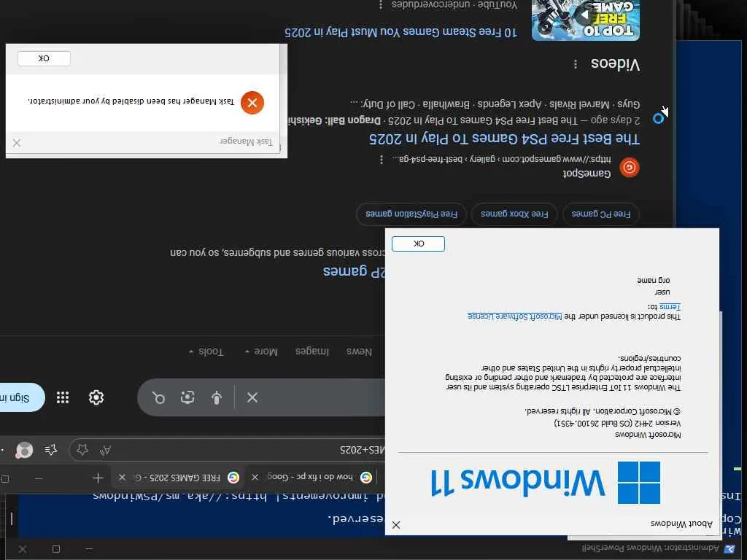Open the browser profile avatar
Image resolution: width=747 pixels, height=560 pixels.
(x=24, y=449)
